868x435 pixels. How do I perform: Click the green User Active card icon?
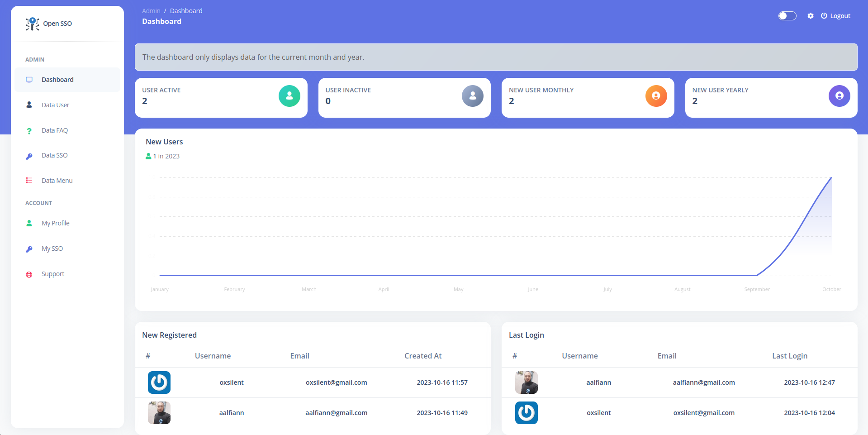tap(289, 96)
